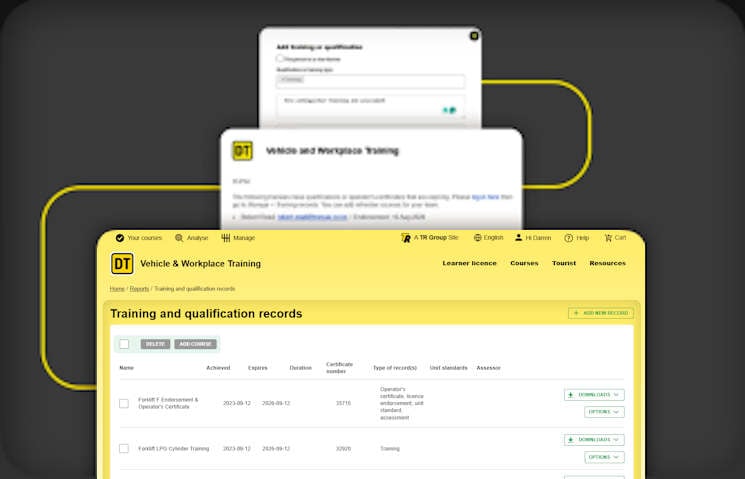The width and height of the screenshot is (745, 479).
Task: Click the Help question mark icon
Action: coord(568,238)
